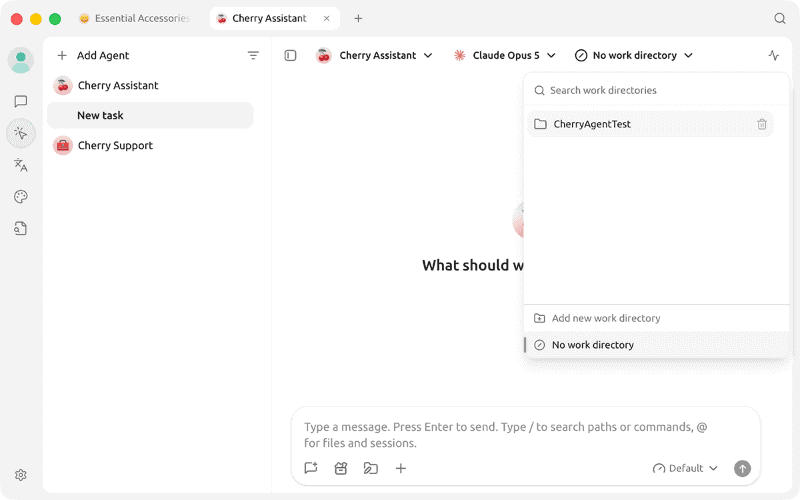Focus the Search work directories field
The image size is (800, 500).
click(657, 90)
